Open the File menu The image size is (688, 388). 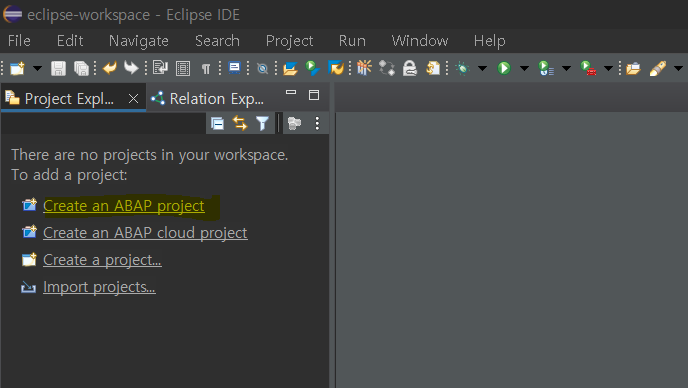(x=19, y=41)
